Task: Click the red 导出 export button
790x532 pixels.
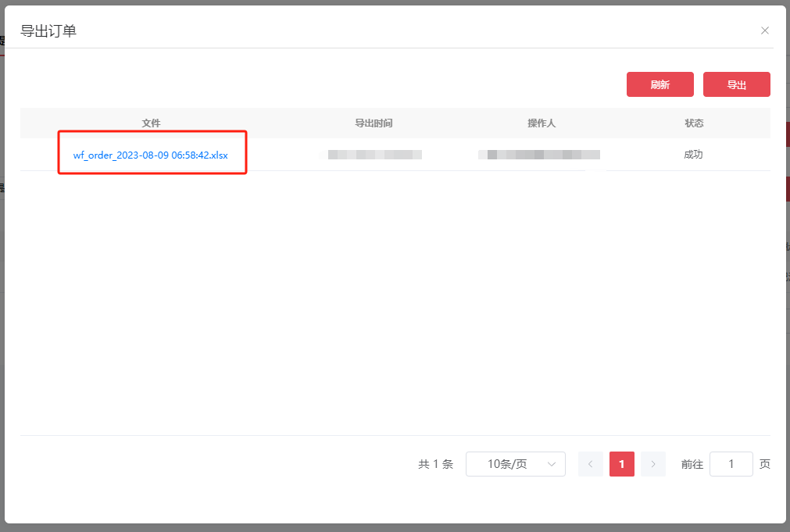Action: pyautogui.click(x=736, y=84)
